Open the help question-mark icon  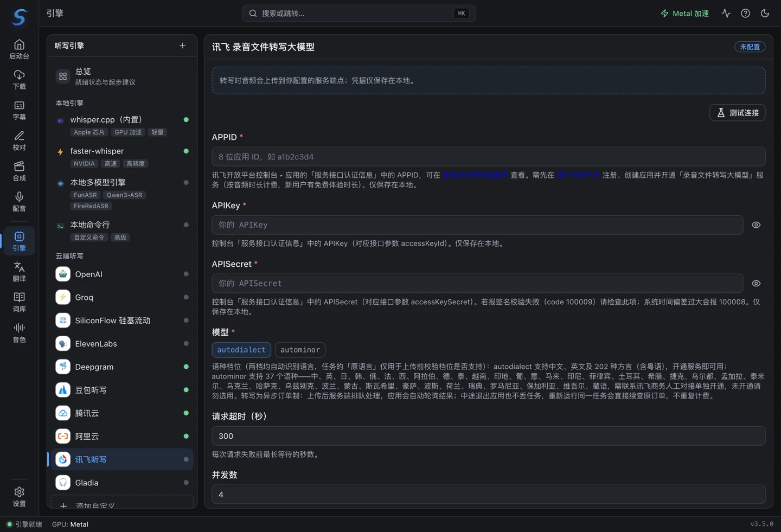point(745,13)
